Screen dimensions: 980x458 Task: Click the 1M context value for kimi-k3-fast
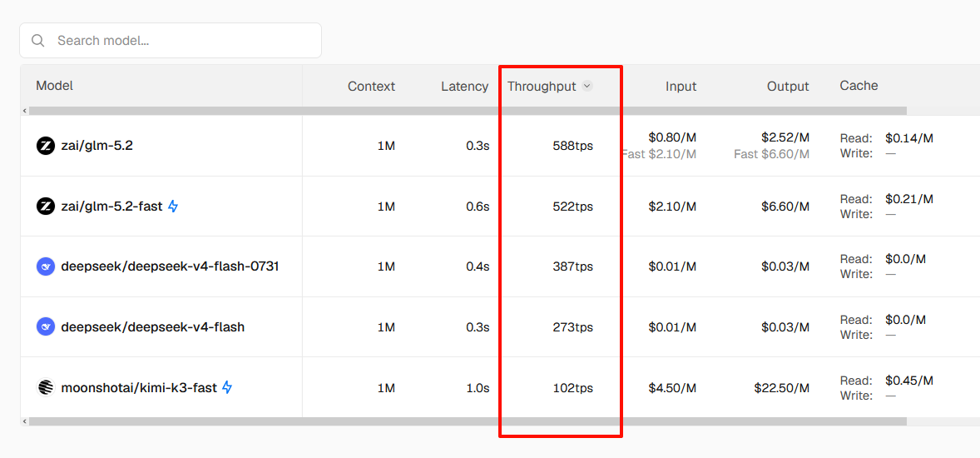pos(386,388)
